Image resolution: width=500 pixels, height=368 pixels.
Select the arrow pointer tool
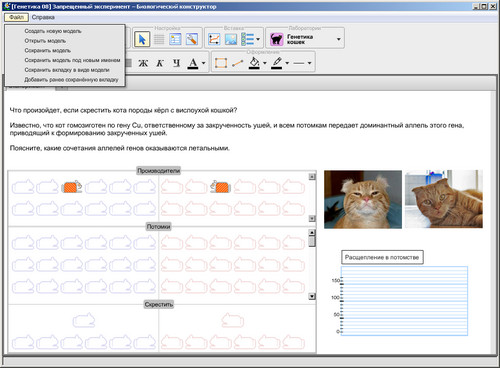coord(142,39)
